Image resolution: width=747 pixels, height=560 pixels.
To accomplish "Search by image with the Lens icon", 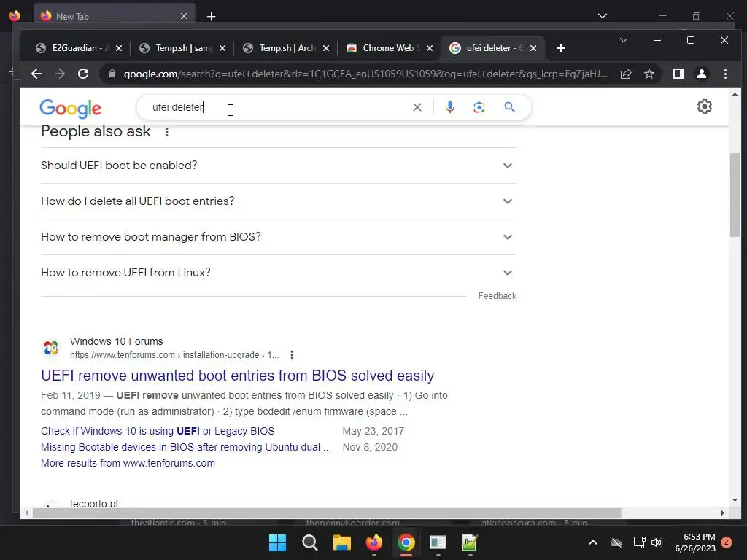I will [479, 107].
